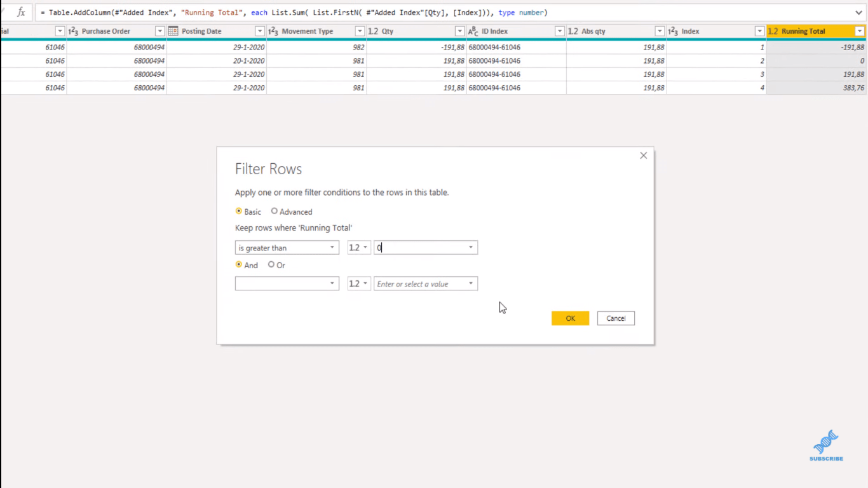Click Running Total cell 0

(816, 61)
